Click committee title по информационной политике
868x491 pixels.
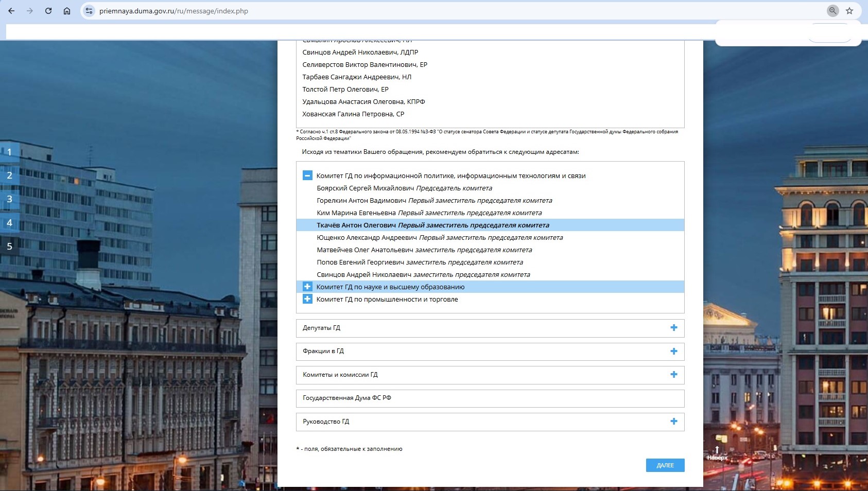point(451,176)
